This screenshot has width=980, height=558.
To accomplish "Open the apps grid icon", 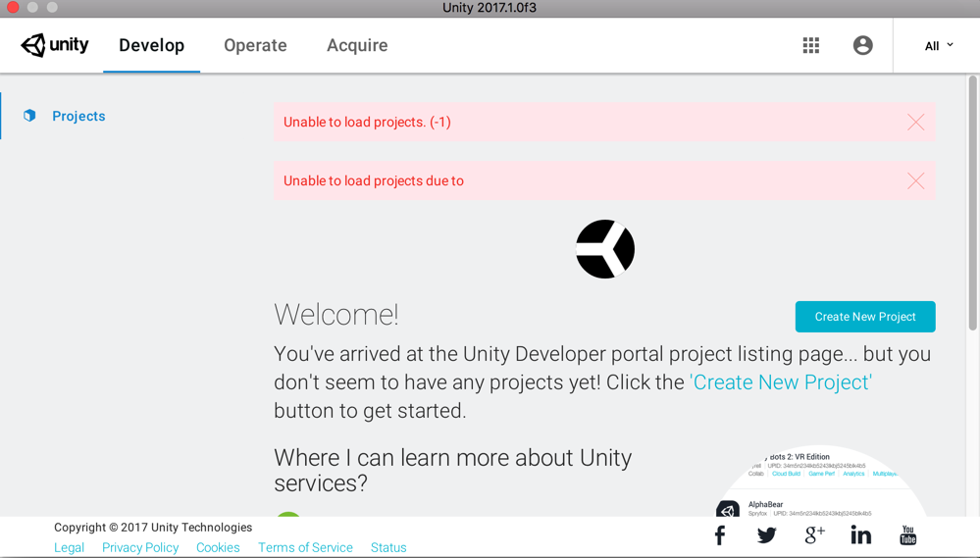I will [x=811, y=45].
